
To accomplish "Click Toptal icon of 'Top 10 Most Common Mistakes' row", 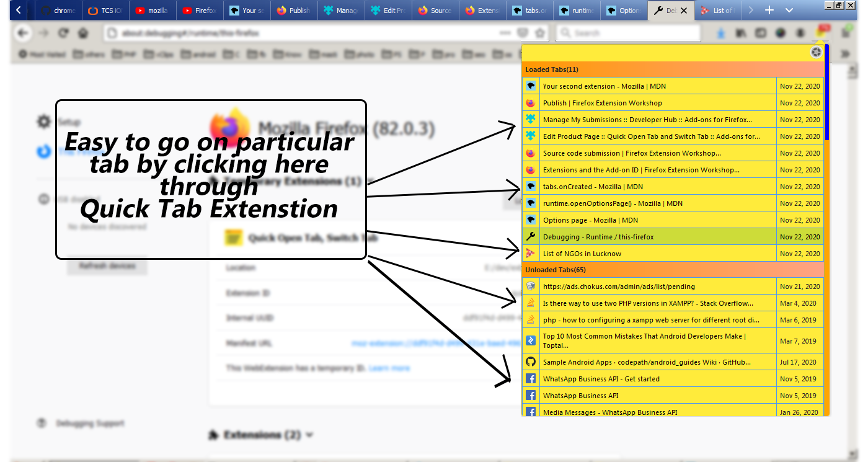I will [x=531, y=340].
